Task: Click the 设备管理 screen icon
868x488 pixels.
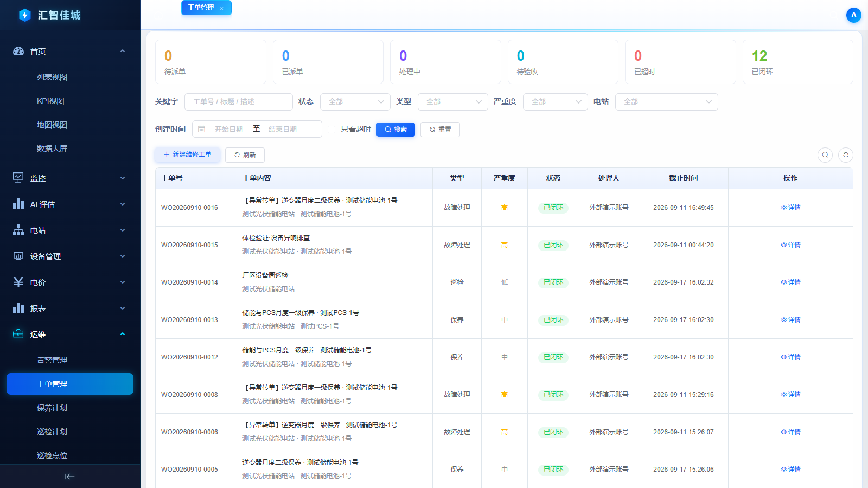Action: click(18, 256)
